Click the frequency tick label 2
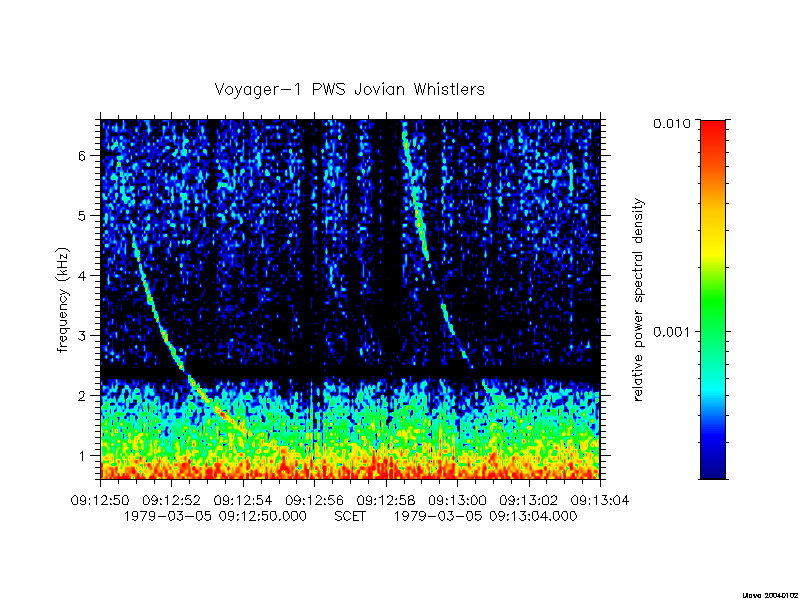The width and height of the screenshot is (800, 600). click(82, 396)
